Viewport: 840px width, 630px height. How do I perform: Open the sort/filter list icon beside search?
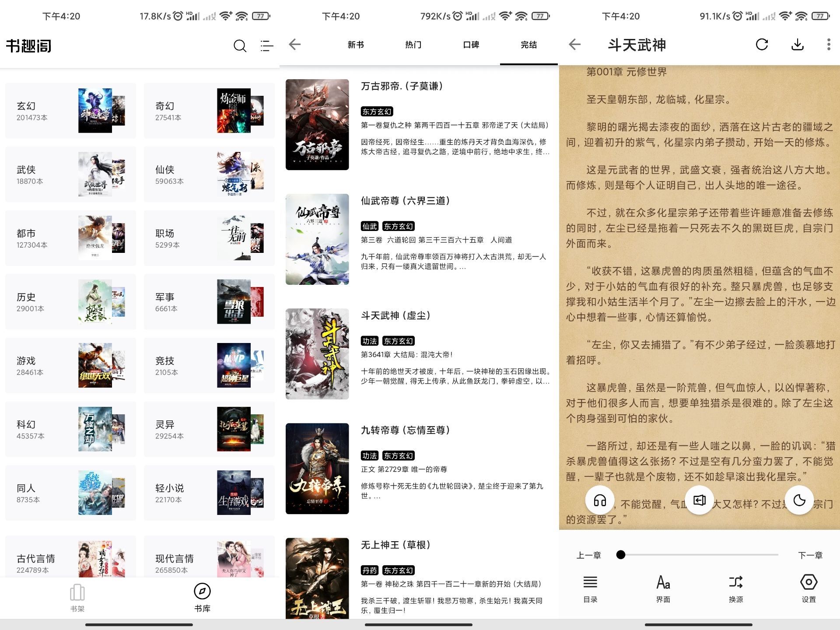coord(266,45)
